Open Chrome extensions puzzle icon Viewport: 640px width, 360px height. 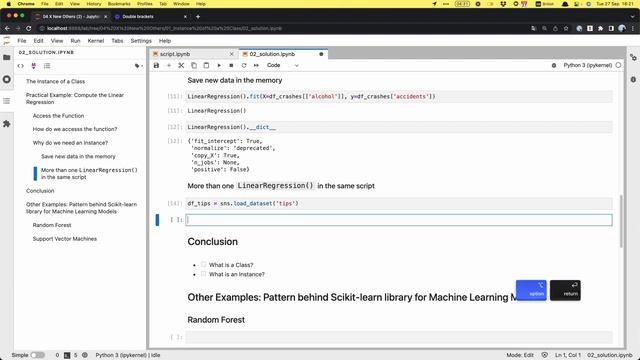pos(600,28)
